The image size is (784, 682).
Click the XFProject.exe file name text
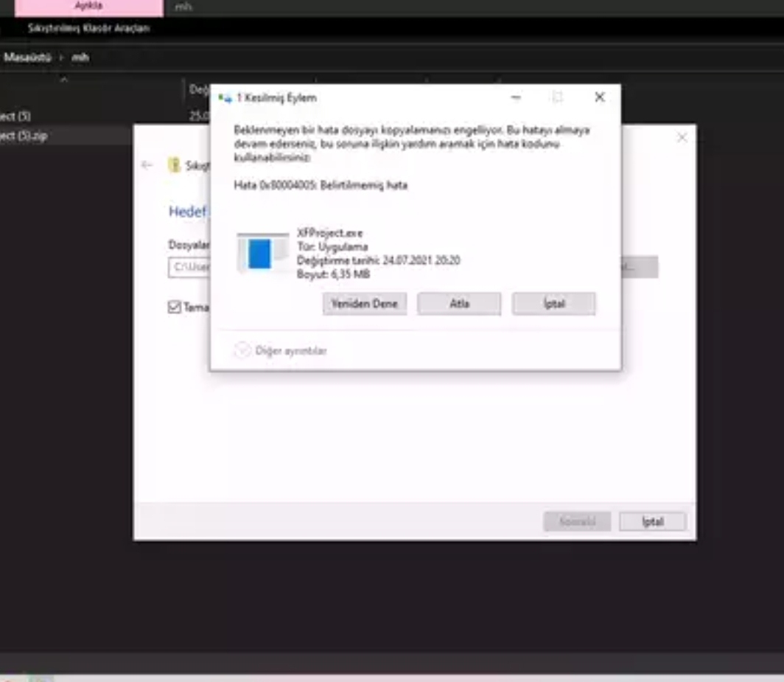329,233
